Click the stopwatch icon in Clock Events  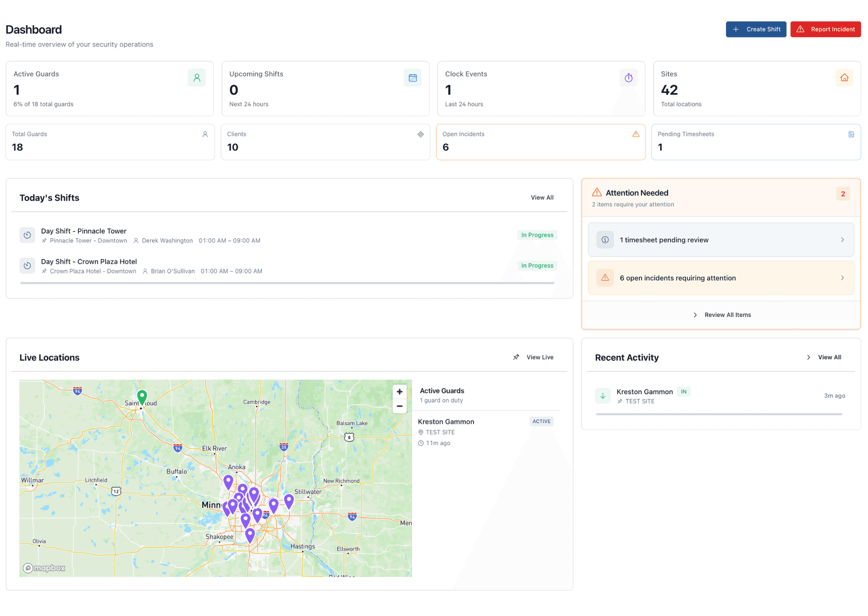coord(629,78)
